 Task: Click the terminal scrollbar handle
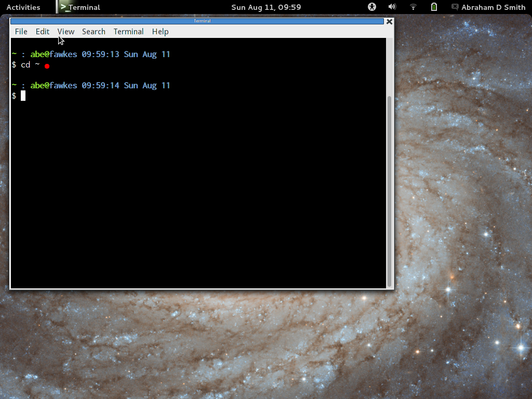pyautogui.click(x=390, y=192)
